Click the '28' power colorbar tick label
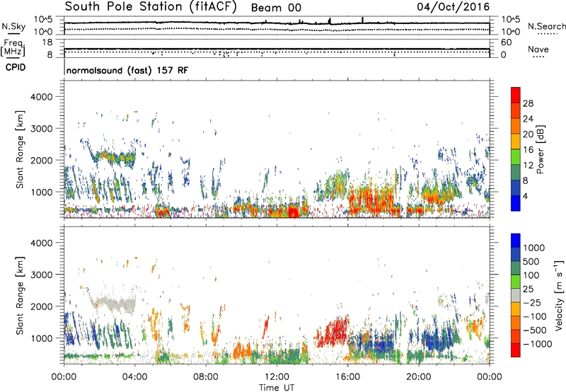This screenshot has width=566, height=392. pos(528,103)
